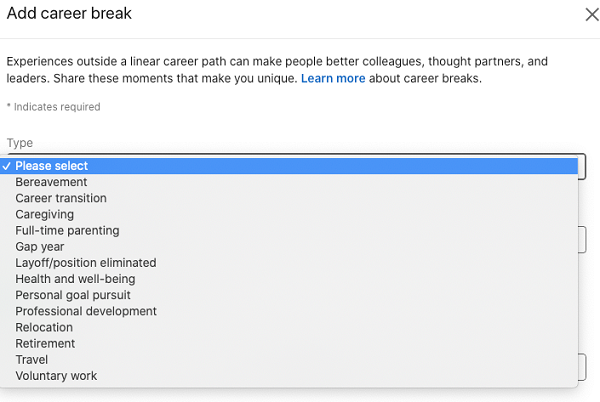Open the Learn more link
Viewport: 600px width, 402px height.
pos(333,78)
